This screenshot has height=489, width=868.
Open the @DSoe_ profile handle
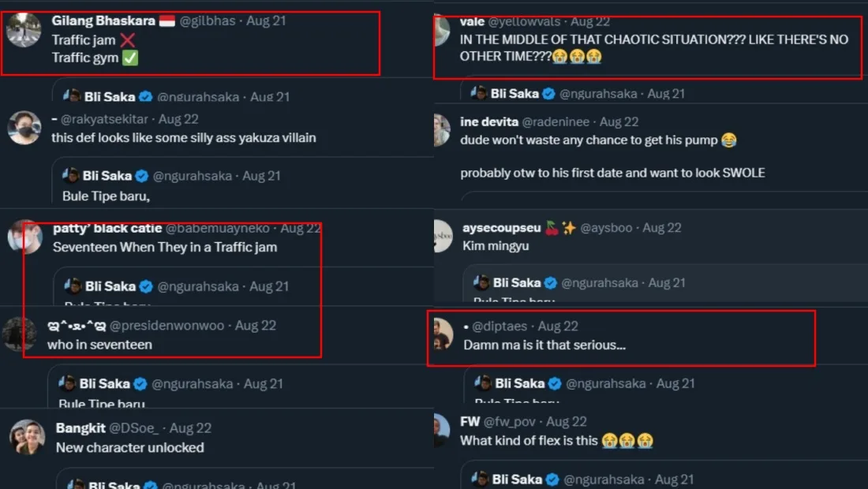tap(133, 428)
